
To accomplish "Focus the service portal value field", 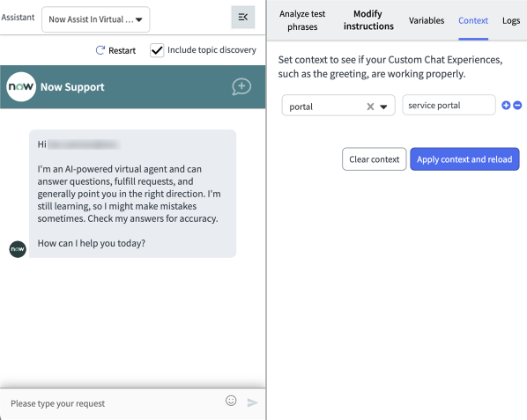I will pos(449,105).
